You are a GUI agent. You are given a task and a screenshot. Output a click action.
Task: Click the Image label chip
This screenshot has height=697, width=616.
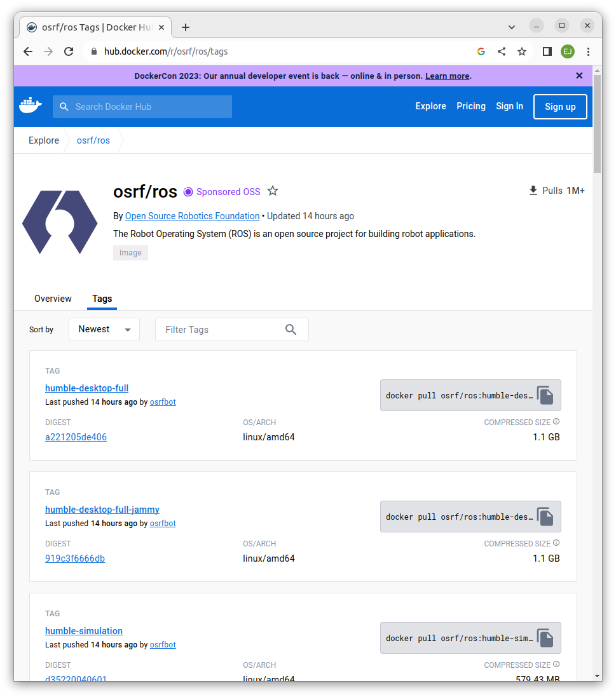(x=130, y=253)
